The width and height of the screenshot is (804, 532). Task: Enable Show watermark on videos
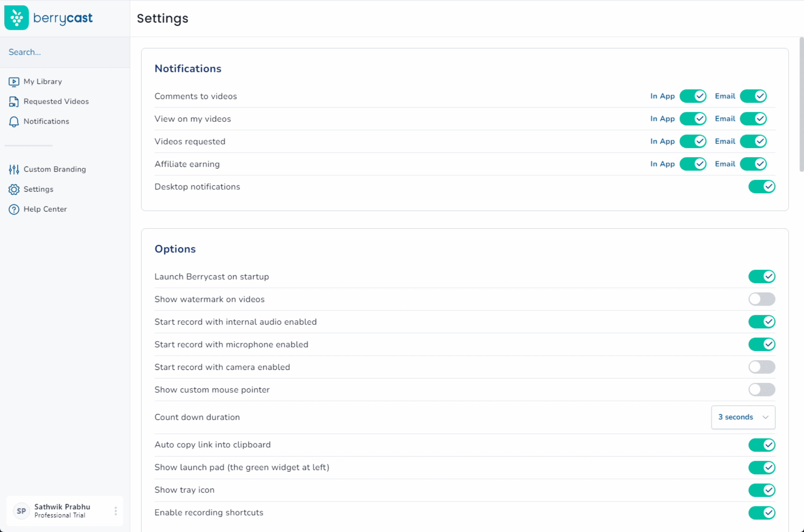[762, 299]
